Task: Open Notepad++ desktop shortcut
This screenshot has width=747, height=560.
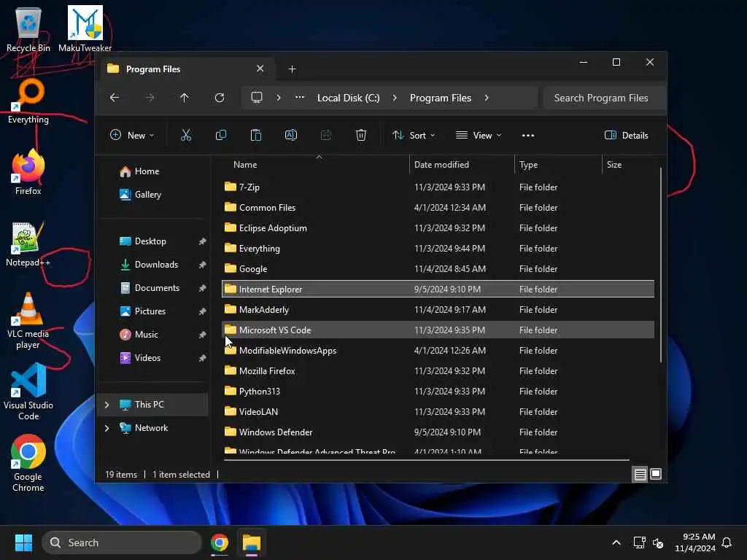Action: click(28, 244)
